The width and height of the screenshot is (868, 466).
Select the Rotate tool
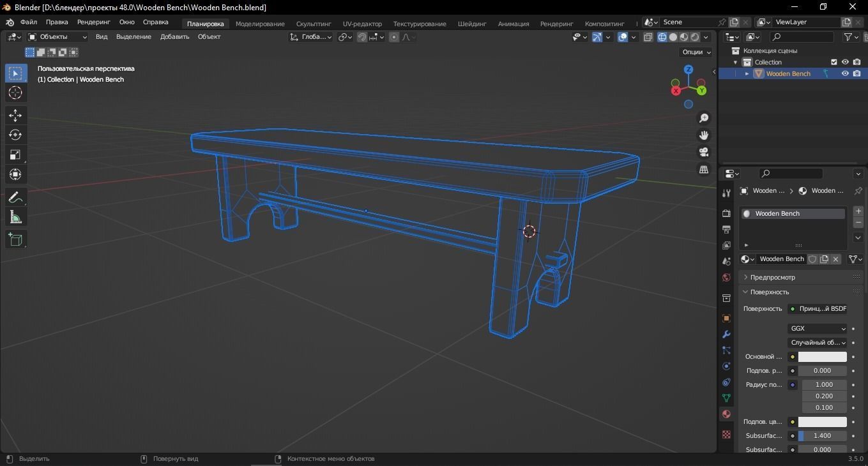(x=15, y=135)
